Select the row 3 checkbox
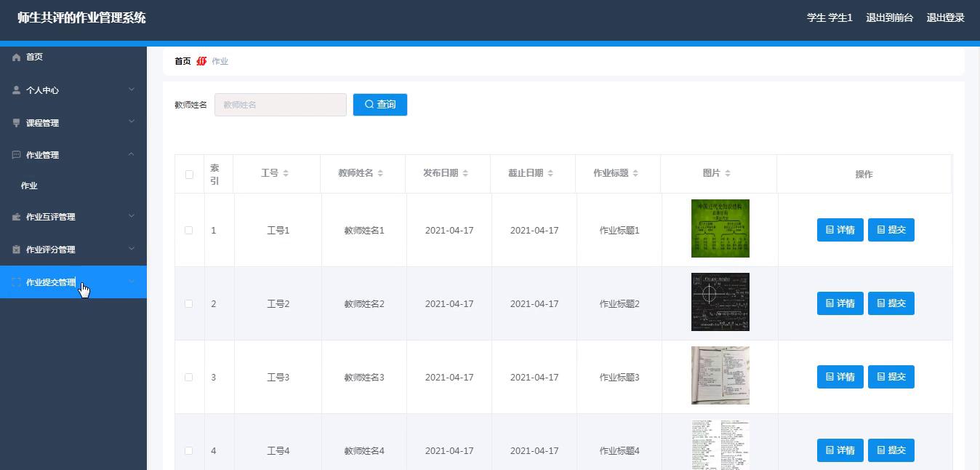The width and height of the screenshot is (980, 470). click(189, 377)
